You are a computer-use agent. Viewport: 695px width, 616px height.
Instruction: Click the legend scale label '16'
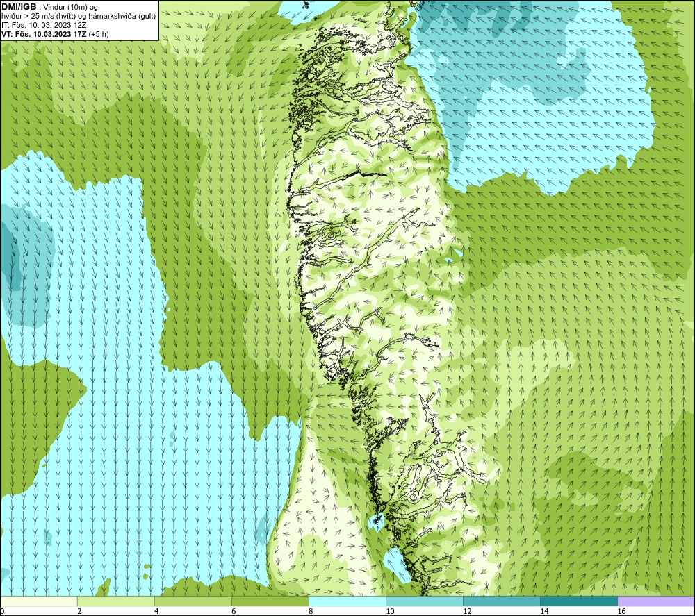(x=621, y=612)
